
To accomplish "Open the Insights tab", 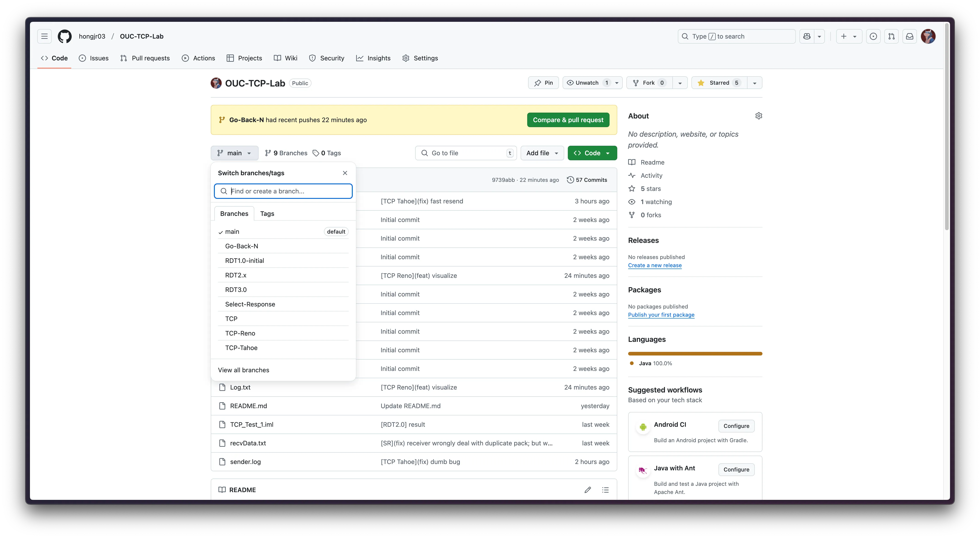I will click(373, 58).
